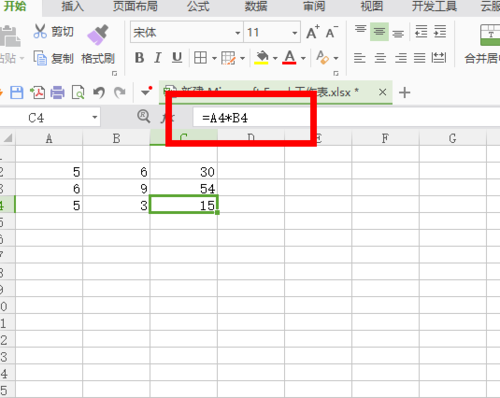Image resolution: width=500 pixels, height=398 pixels.
Task: Select column B header
Action: 116,138
